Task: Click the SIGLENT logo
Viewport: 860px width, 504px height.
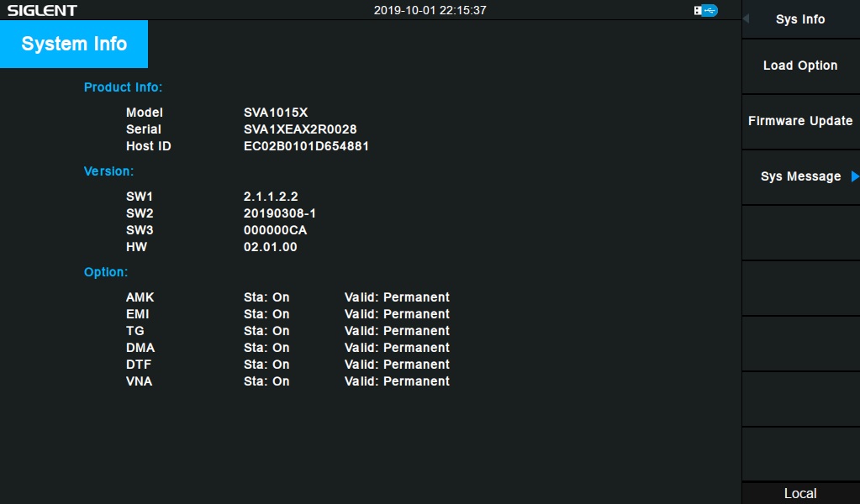Action: [x=42, y=11]
